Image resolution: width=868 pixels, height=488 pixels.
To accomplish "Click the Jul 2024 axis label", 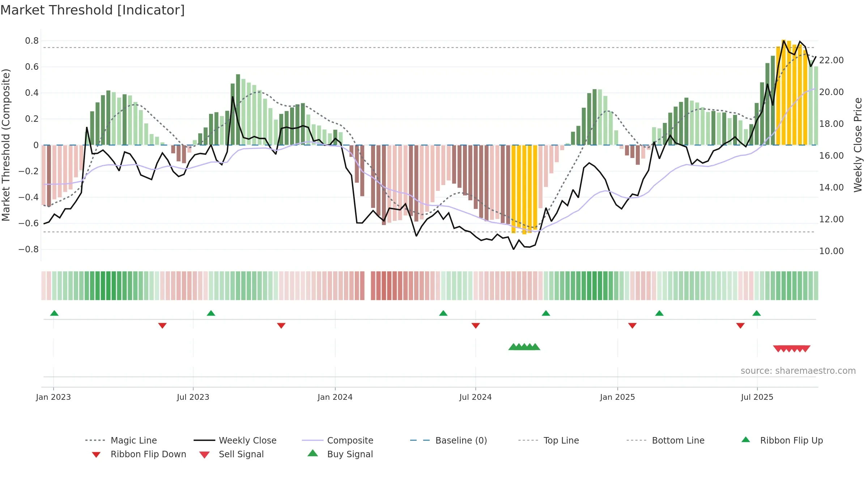I will pos(476,397).
